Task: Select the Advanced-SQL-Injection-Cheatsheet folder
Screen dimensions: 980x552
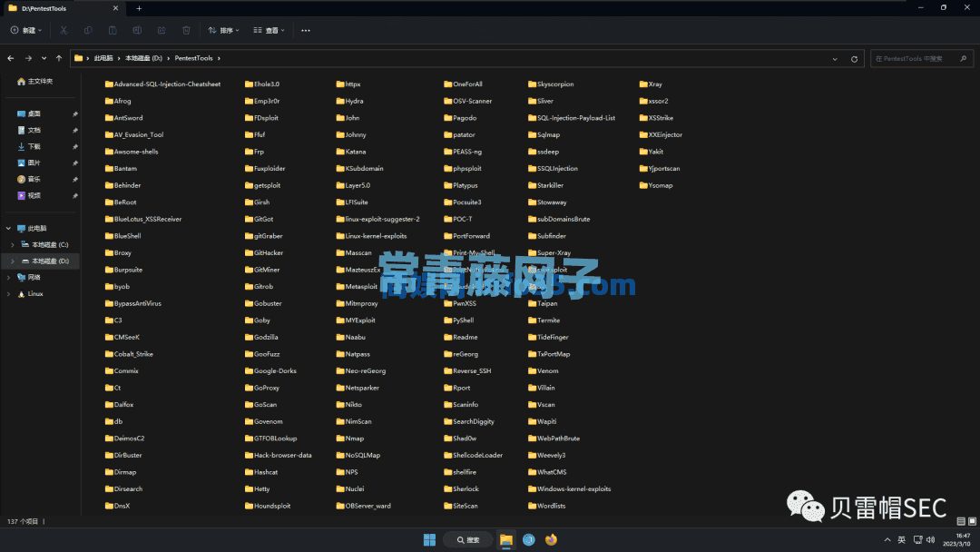Action: pos(162,84)
